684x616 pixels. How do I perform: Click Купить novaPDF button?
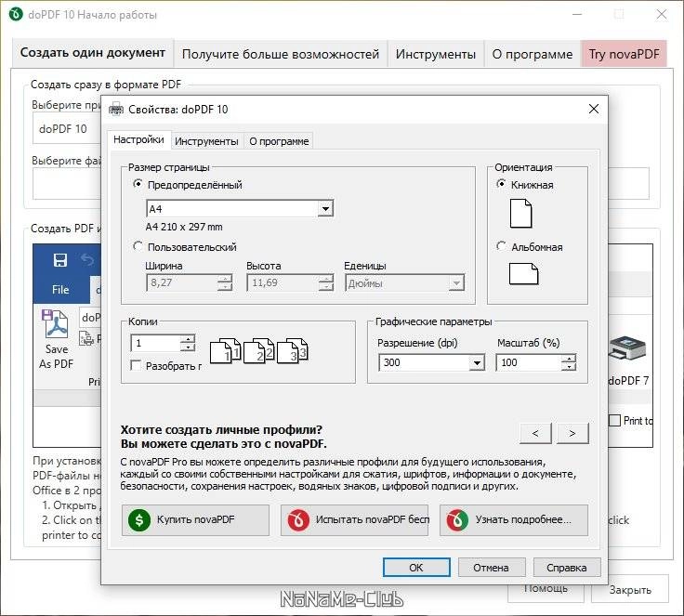click(x=195, y=520)
